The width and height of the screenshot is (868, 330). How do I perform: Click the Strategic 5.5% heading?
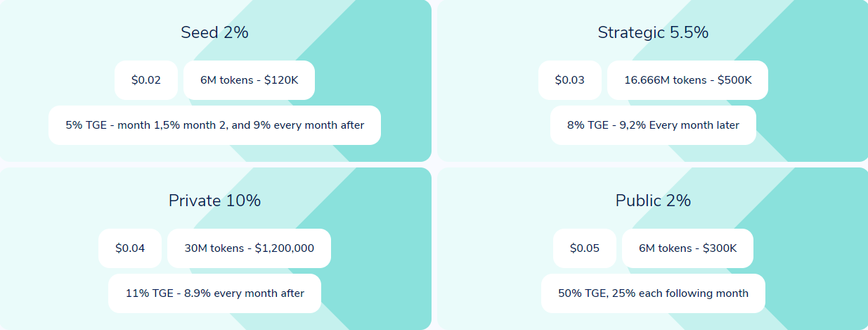click(653, 32)
